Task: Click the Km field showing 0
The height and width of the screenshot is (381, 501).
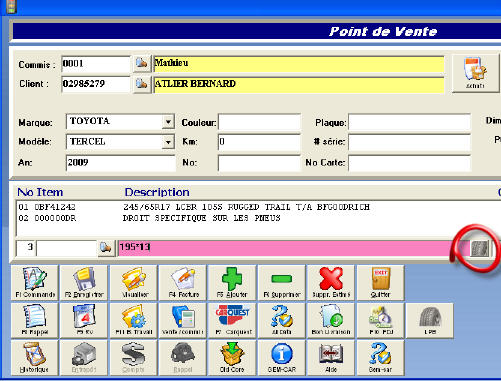Action: pos(259,142)
